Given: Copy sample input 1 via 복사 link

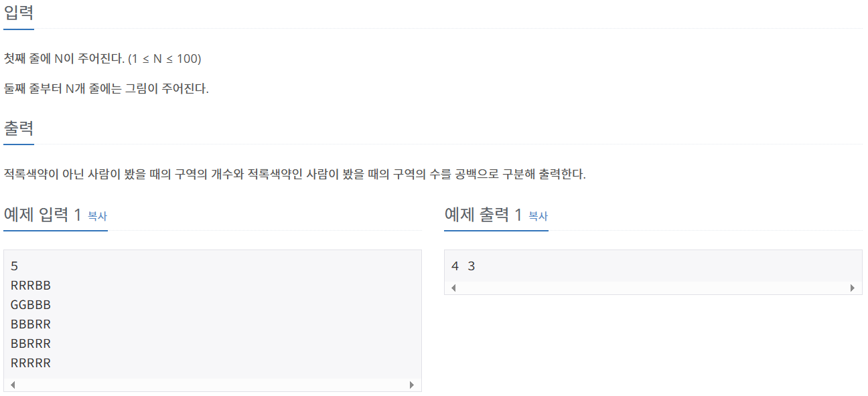Looking at the screenshot, I should tap(97, 216).
